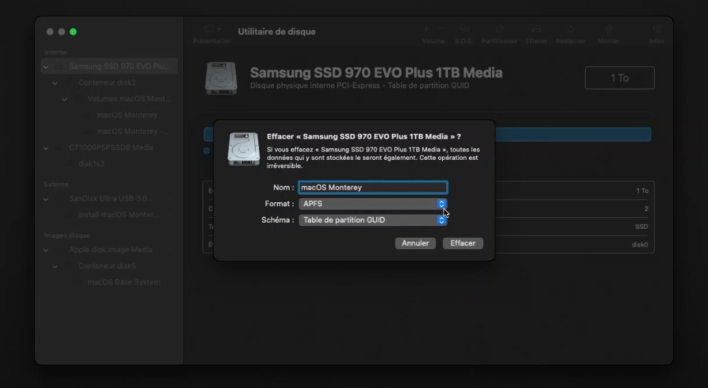Image resolution: width=708 pixels, height=388 pixels.
Task: Click the Nom field containing macOS Monterey
Action: (373, 187)
